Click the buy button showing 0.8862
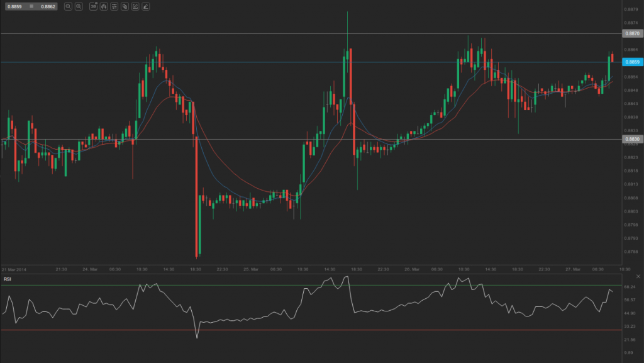 pyautogui.click(x=47, y=6)
